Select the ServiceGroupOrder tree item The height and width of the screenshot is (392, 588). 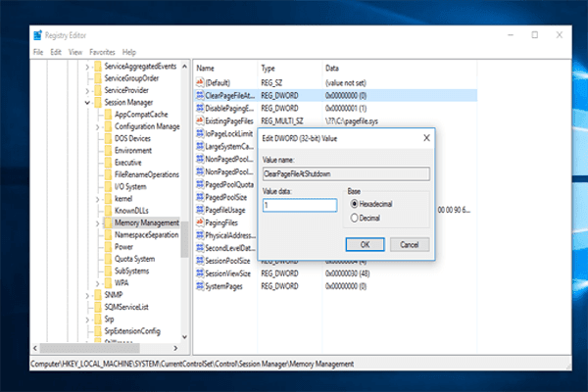131,78
